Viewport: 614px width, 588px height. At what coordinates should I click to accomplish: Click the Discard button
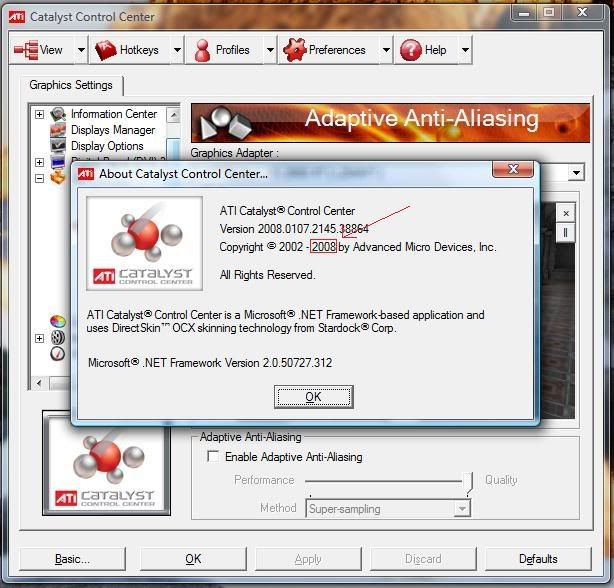[423, 559]
